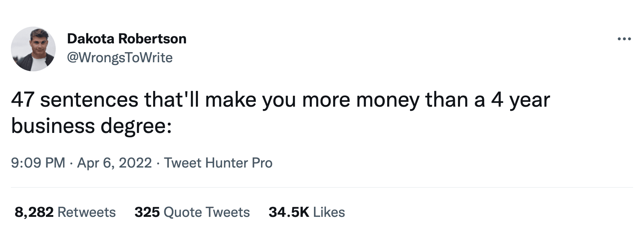The height and width of the screenshot is (234, 644).
Task: Click "4 year" in the tweet text
Action: [520, 100]
